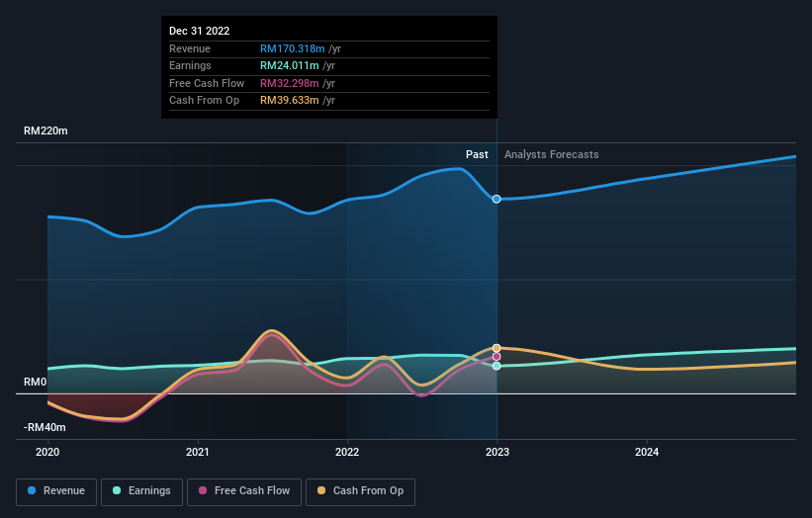The height and width of the screenshot is (518, 812).
Task: Click the -RM40m y-axis label
Action: [x=45, y=427]
